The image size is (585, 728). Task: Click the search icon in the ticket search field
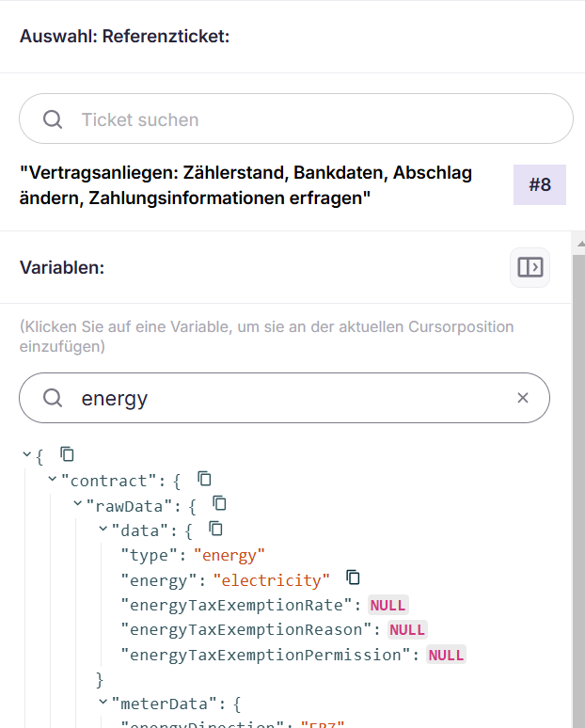[54, 119]
